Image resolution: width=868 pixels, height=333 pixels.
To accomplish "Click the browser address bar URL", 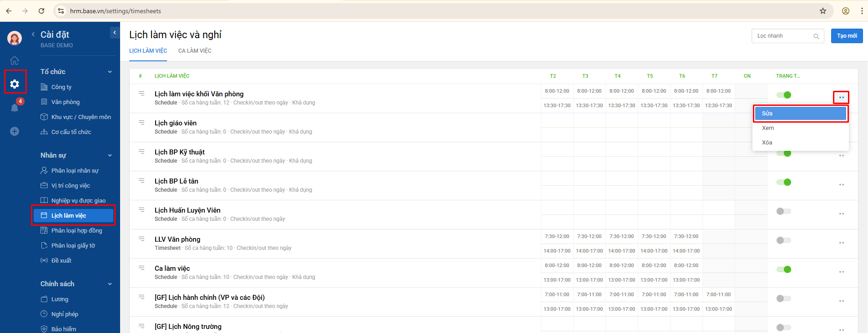I will [116, 11].
